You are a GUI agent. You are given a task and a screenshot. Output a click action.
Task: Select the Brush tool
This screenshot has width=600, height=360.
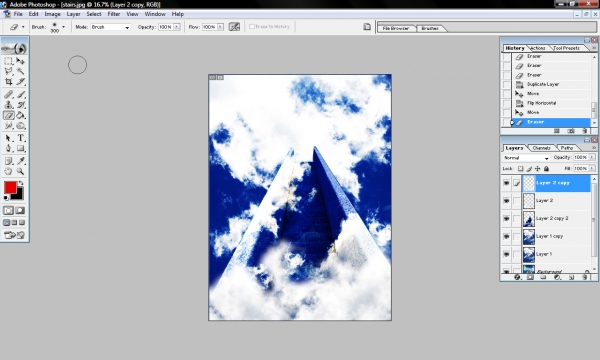click(x=20, y=94)
